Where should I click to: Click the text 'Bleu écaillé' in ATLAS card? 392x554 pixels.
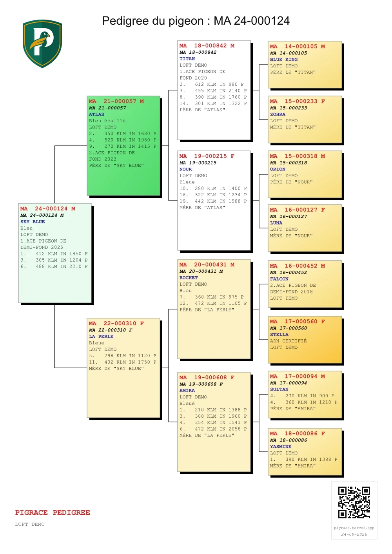click(107, 121)
